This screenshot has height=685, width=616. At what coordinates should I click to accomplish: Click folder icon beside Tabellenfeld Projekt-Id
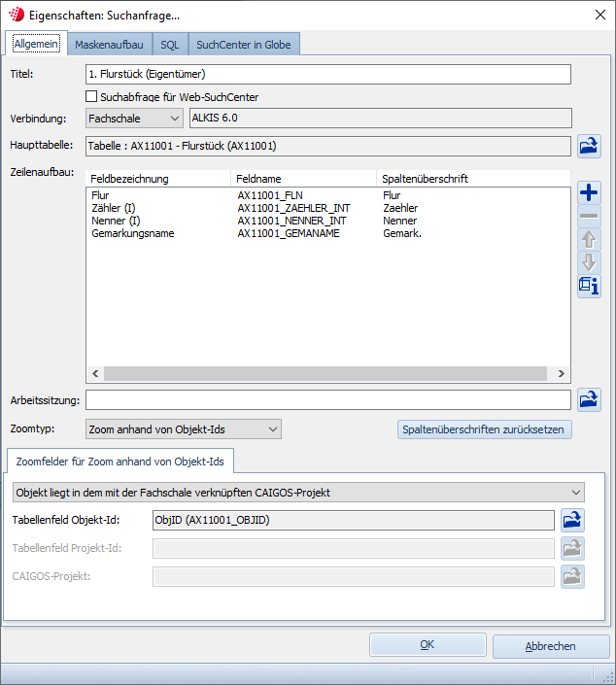[572, 548]
